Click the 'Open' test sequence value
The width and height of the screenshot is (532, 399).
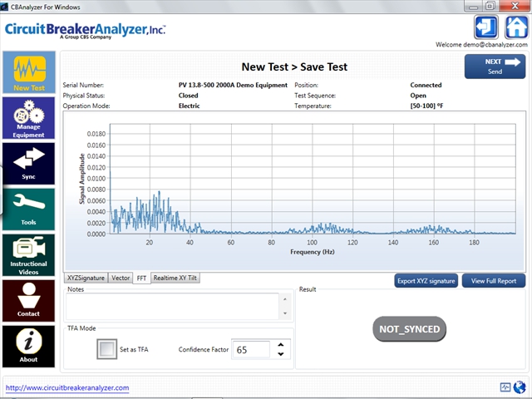(x=418, y=96)
